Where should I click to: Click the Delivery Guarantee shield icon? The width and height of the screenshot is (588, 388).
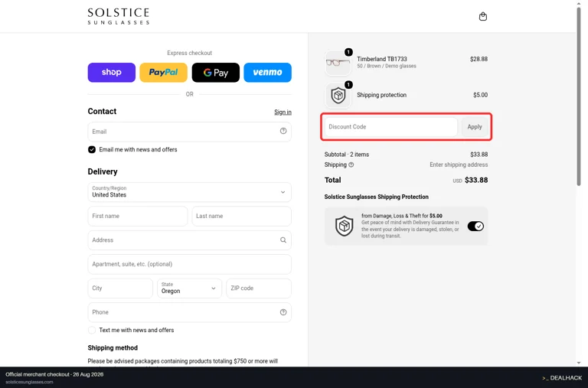pyautogui.click(x=344, y=226)
